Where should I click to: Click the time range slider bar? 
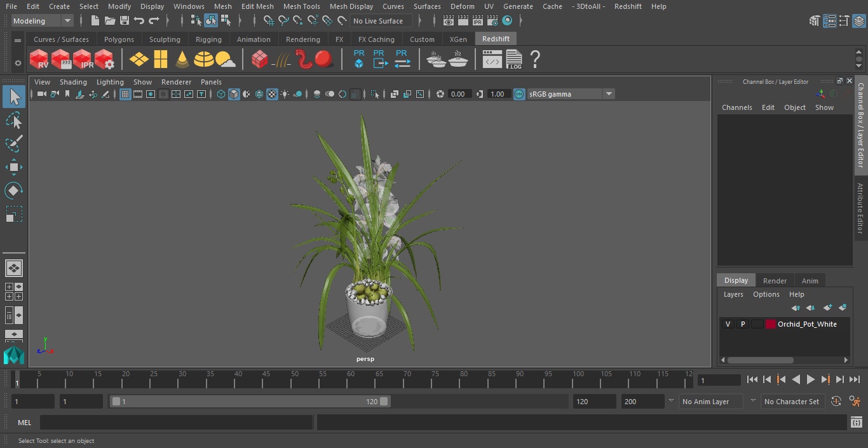pos(250,402)
